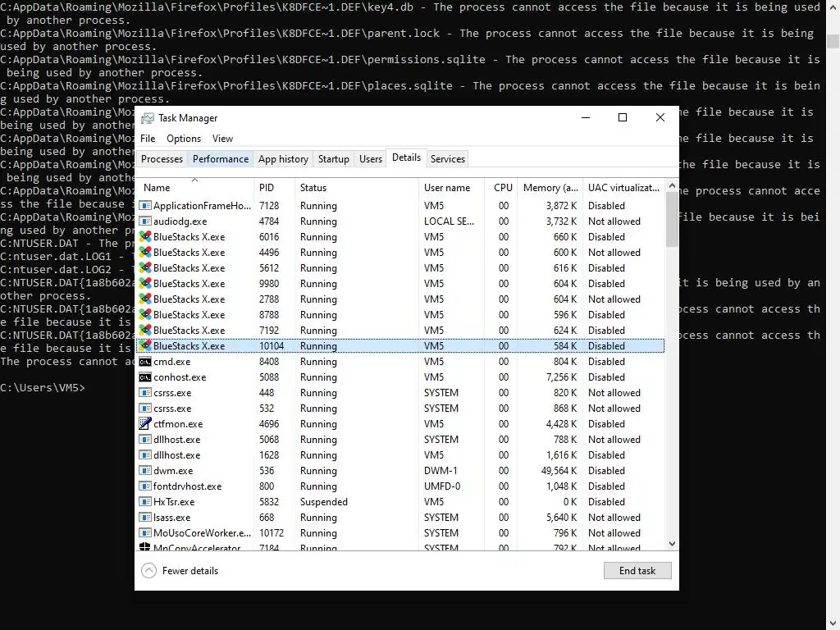
Task: Click the process list scroll up arrow
Action: (672, 185)
